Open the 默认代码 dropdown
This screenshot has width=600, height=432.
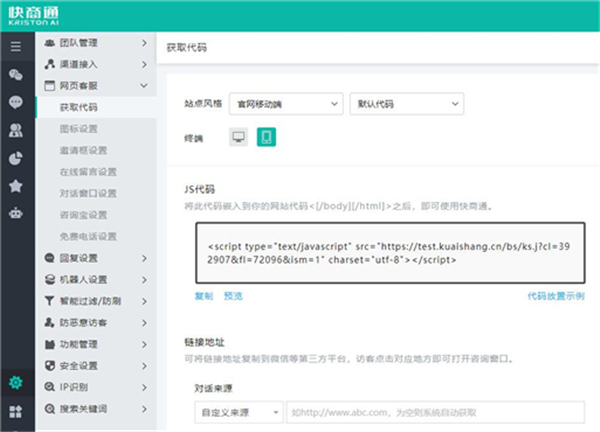tap(405, 103)
